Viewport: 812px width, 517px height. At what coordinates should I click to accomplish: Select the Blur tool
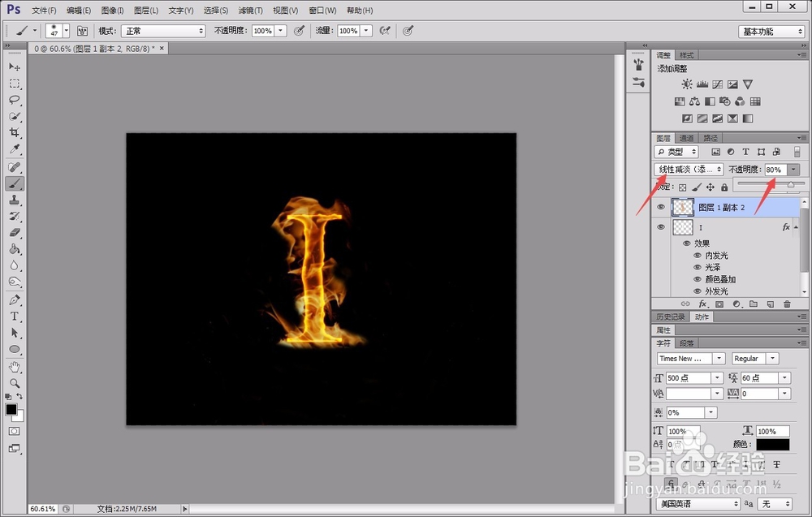15,265
